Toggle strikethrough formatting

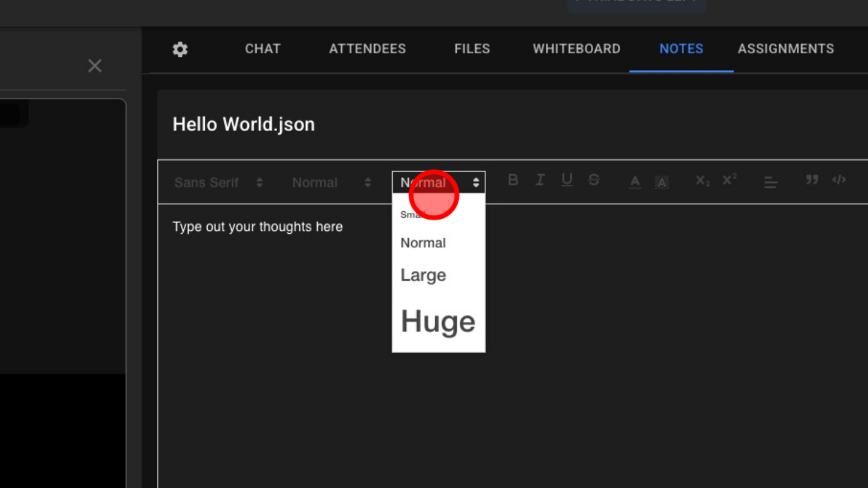(x=594, y=180)
